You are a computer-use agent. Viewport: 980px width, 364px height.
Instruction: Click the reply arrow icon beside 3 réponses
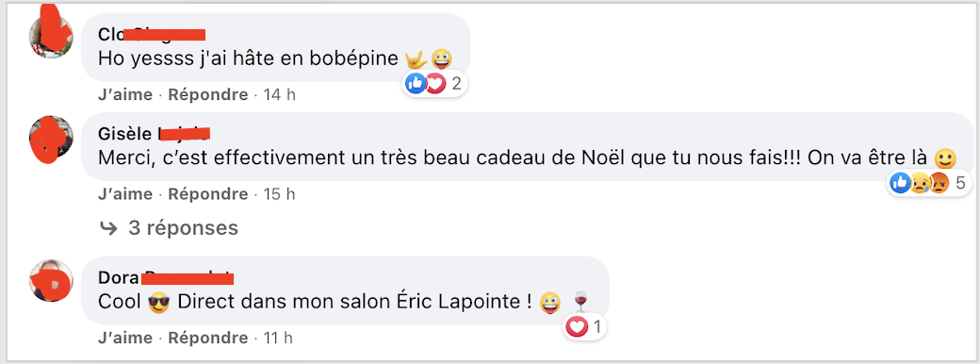pyautogui.click(x=108, y=228)
